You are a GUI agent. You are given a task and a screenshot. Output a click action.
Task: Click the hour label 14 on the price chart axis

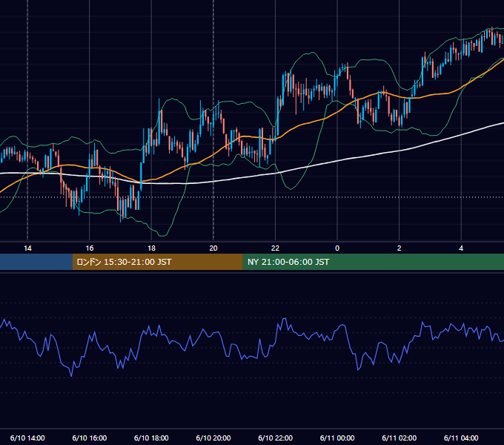tap(27, 248)
